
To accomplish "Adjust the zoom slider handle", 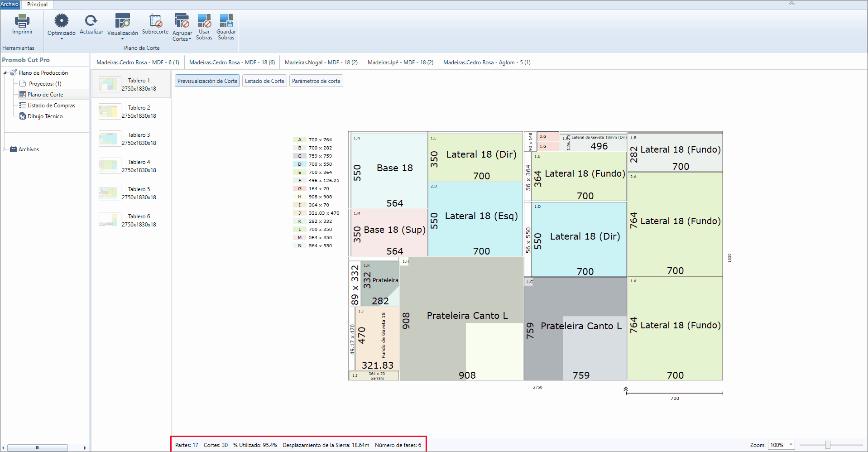I will pyautogui.click(x=828, y=445).
